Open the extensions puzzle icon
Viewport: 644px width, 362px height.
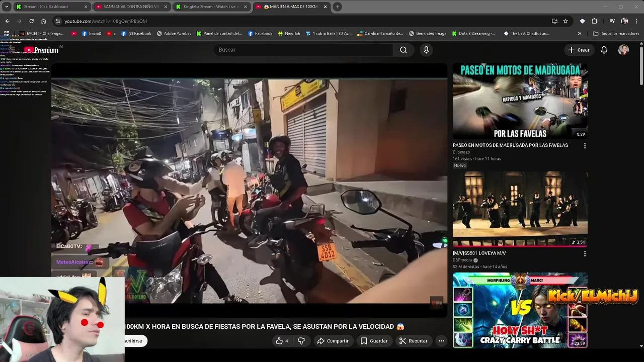pyautogui.click(x=594, y=21)
